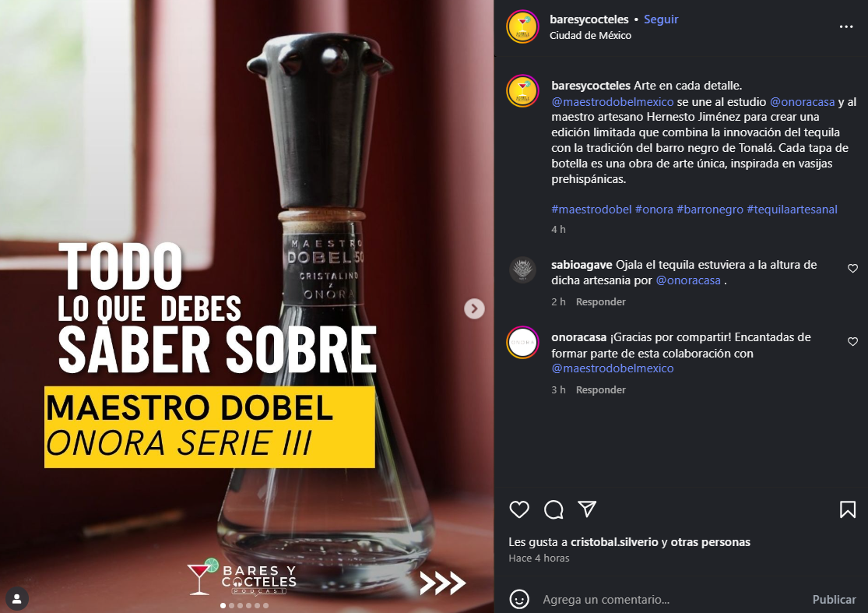Open the @maestrodobelmexico mention in caption

(612, 102)
